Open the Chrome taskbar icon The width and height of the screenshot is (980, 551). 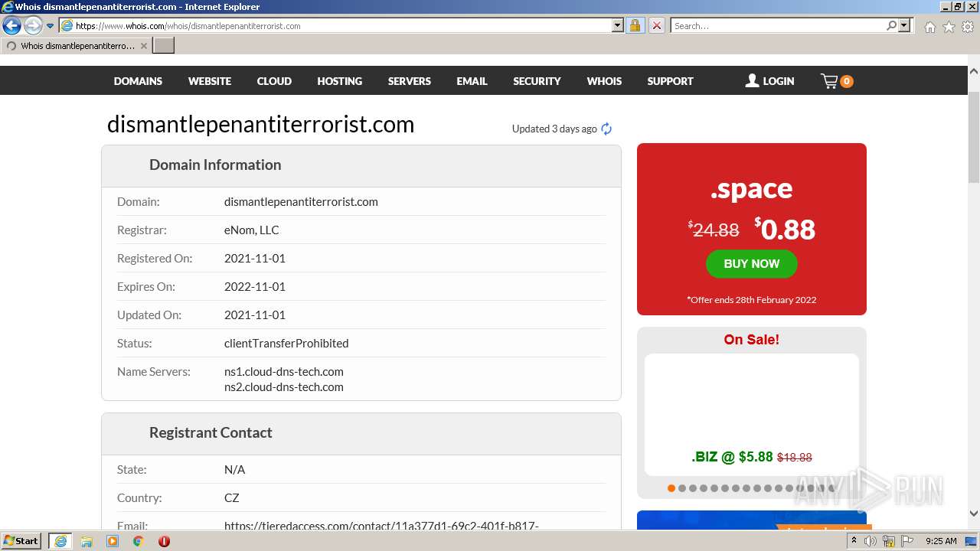139,541
